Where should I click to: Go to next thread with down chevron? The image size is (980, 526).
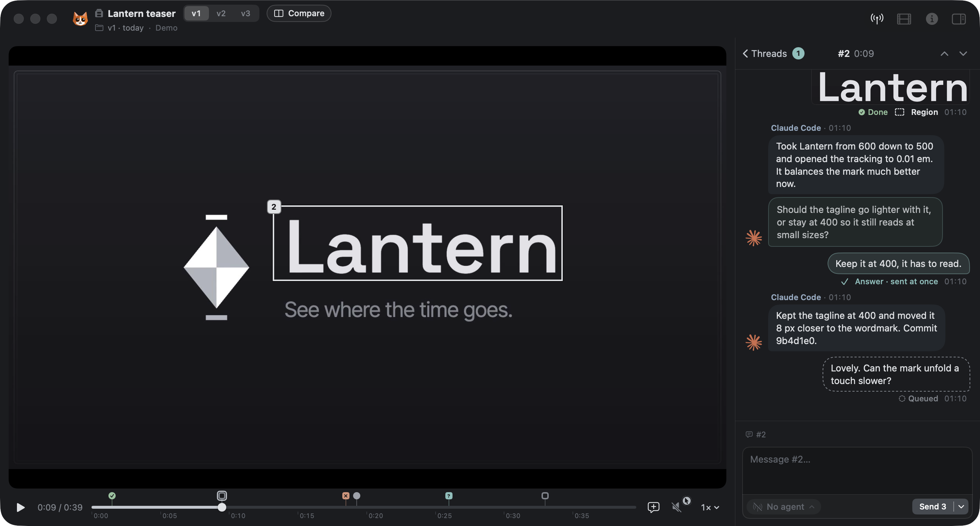coord(963,54)
